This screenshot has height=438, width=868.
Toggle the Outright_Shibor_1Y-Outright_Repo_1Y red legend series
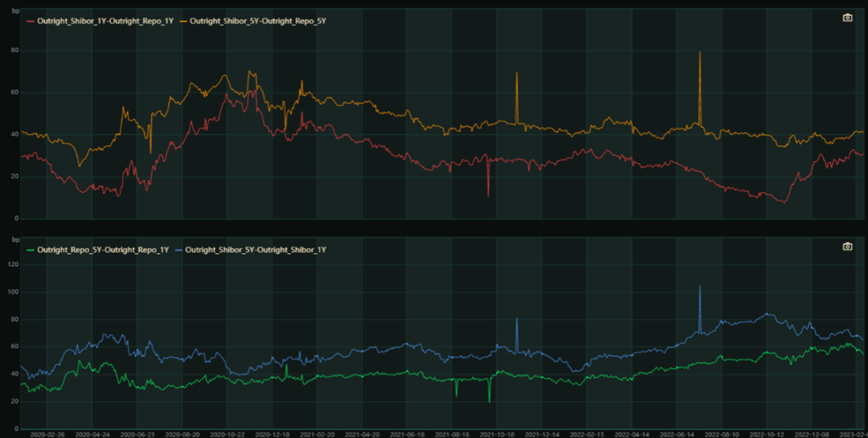pos(100,22)
